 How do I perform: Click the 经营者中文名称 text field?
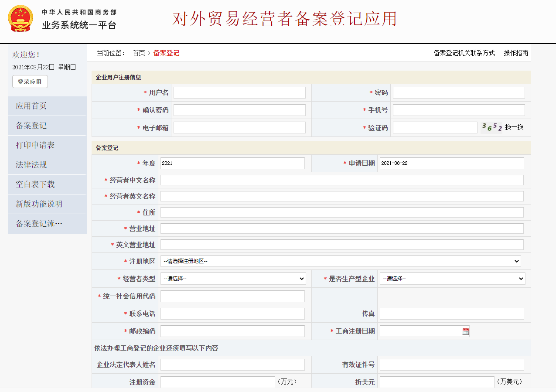tap(342, 180)
